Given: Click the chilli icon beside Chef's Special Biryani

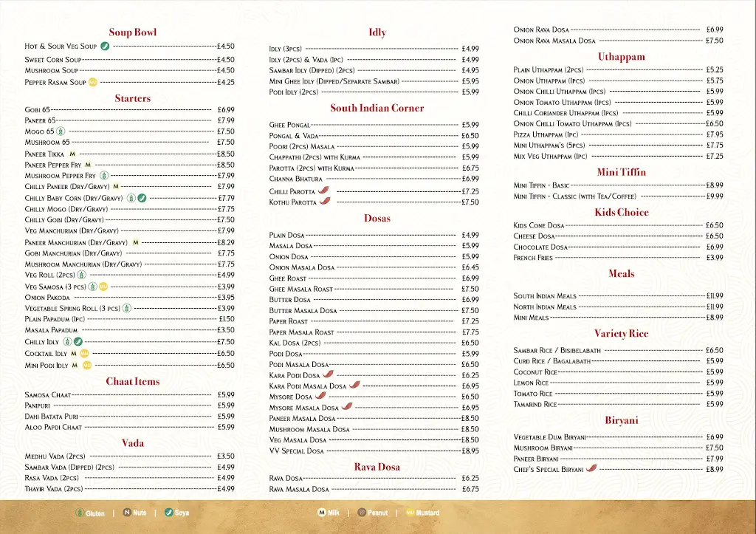Looking at the screenshot, I should tap(591, 468).
